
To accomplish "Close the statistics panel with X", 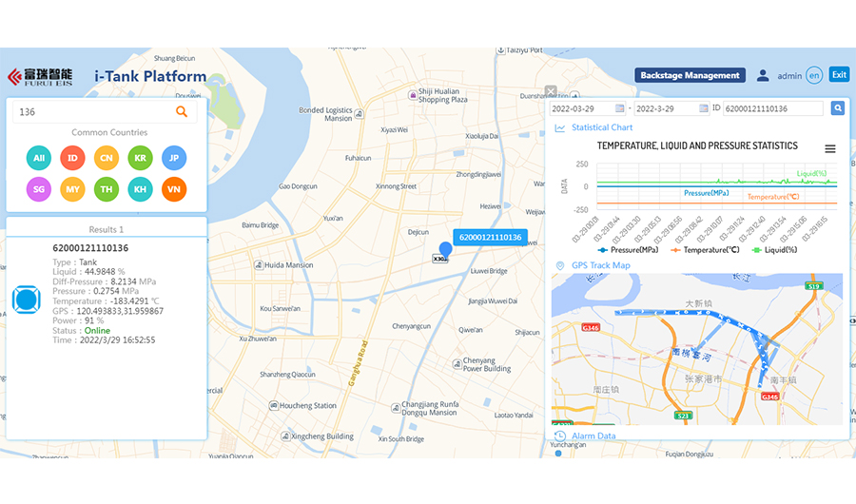I will click(551, 90).
